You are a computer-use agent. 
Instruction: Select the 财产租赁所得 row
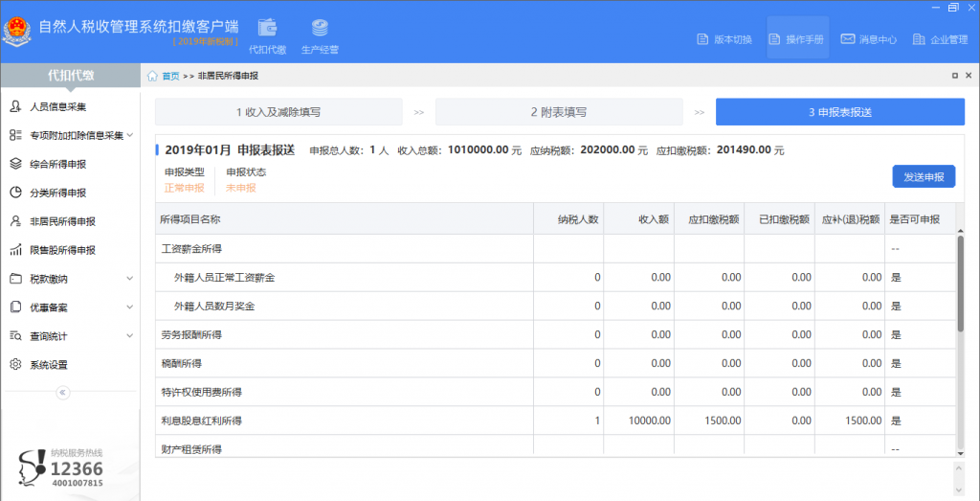[556, 444]
